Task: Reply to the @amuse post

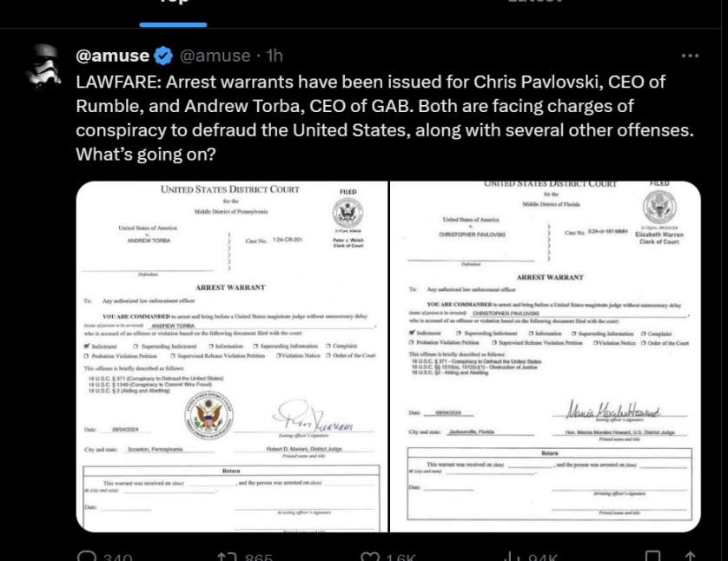Action: (87, 556)
